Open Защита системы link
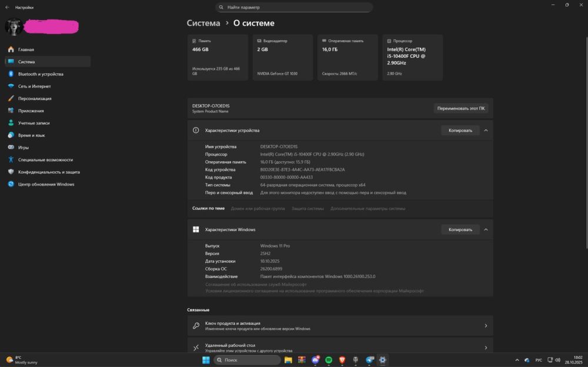588x367 pixels. 308,209
